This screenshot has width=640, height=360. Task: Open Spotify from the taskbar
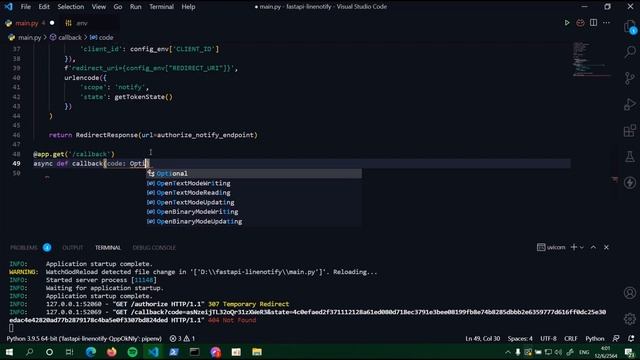(132, 352)
